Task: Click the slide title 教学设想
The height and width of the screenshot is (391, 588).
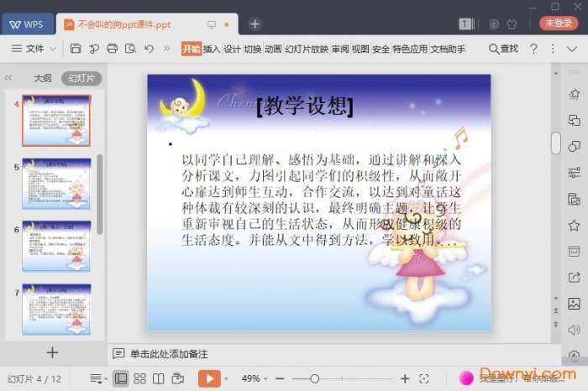Action: point(305,106)
